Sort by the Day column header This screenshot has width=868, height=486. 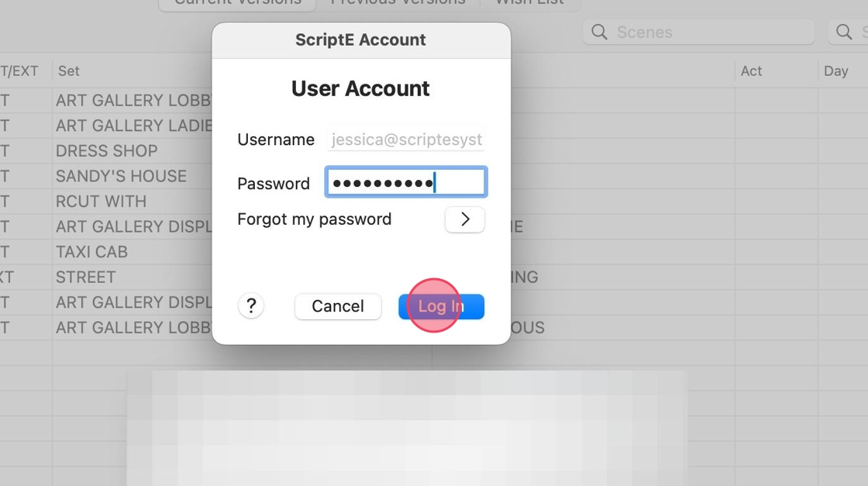click(836, 71)
